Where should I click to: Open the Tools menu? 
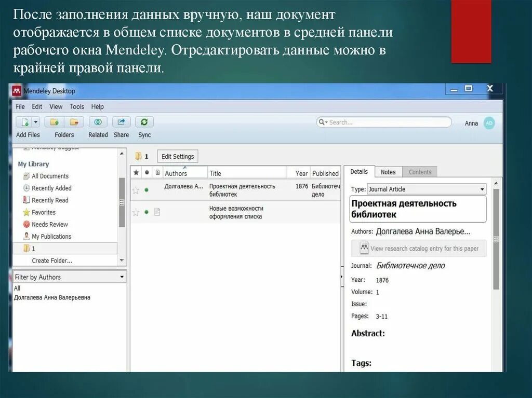click(x=77, y=106)
